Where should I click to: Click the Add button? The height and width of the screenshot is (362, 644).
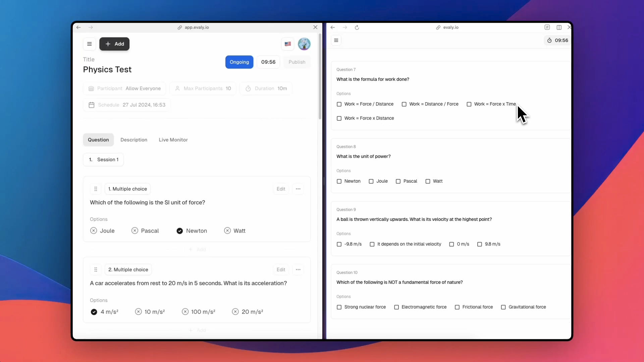pos(114,44)
